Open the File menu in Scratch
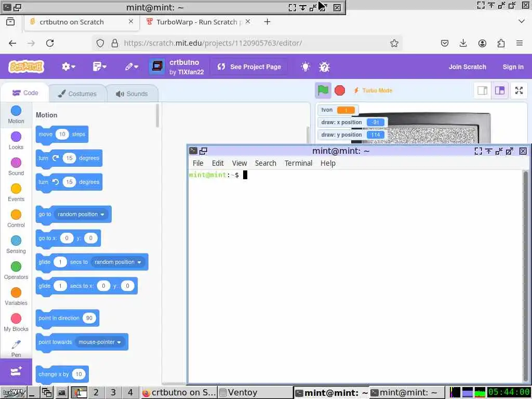Viewport: 532px width, 399px height. tap(99, 66)
